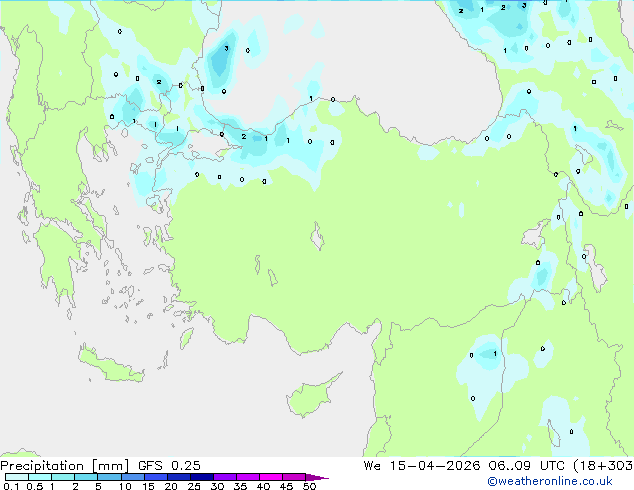Select the 5–10 mm legend swatch
The image size is (634, 490).
point(109,477)
